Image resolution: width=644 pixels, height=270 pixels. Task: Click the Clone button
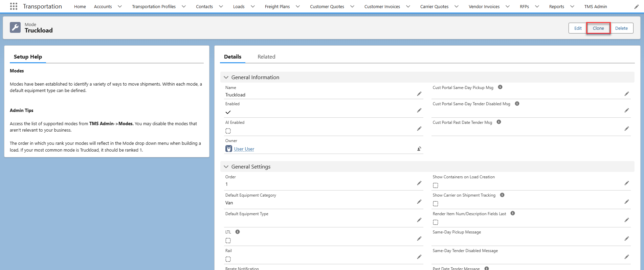[598, 28]
